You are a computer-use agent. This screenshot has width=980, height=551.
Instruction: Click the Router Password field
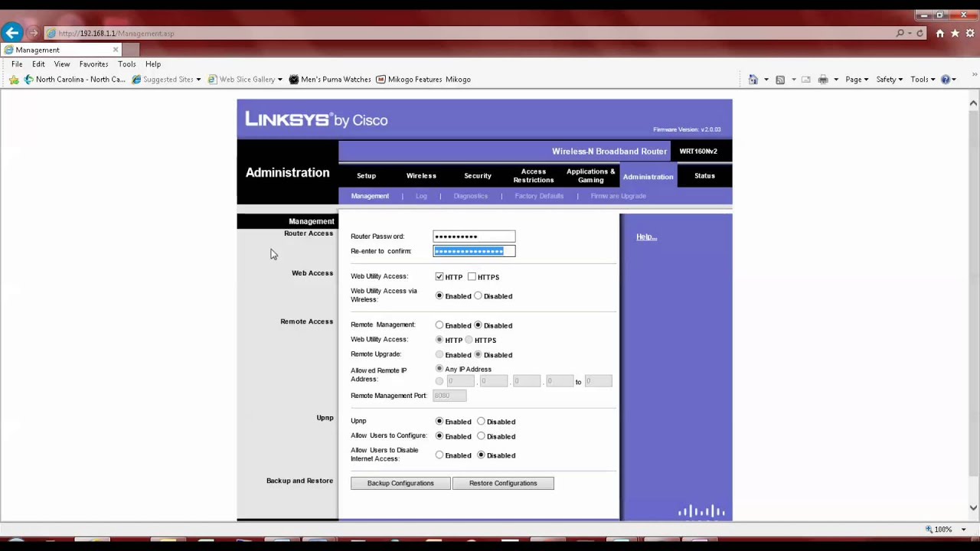(474, 236)
